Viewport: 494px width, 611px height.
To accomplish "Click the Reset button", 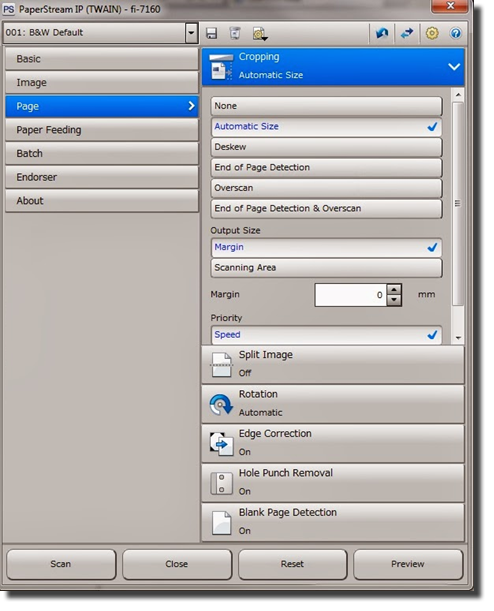I will [x=293, y=564].
